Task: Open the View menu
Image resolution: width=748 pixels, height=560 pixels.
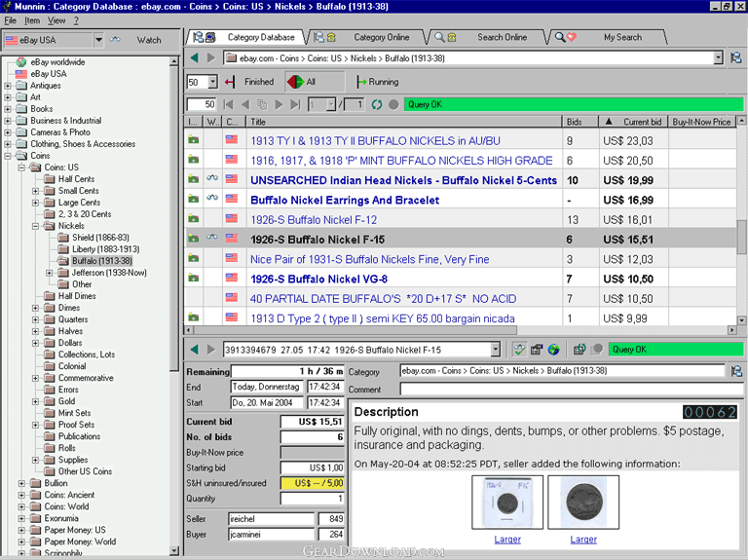Action: [56, 20]
